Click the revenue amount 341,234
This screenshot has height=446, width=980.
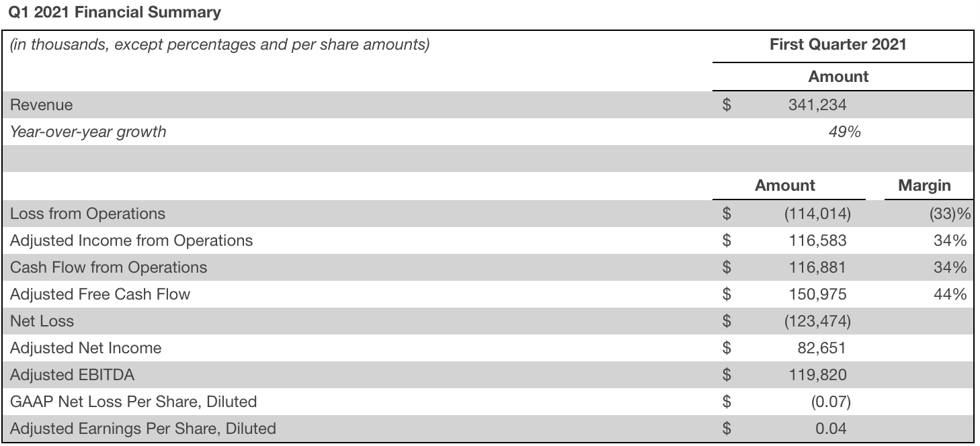(x=818, y=105)
